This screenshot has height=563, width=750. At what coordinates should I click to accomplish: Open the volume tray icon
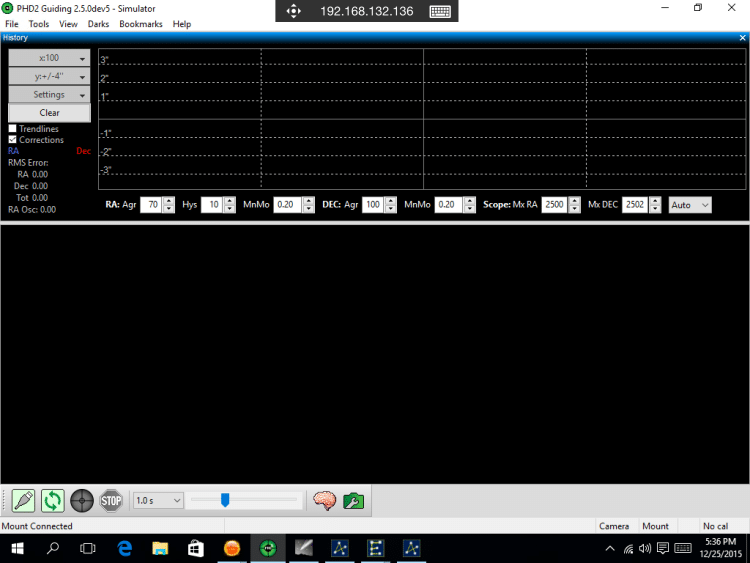645,549
